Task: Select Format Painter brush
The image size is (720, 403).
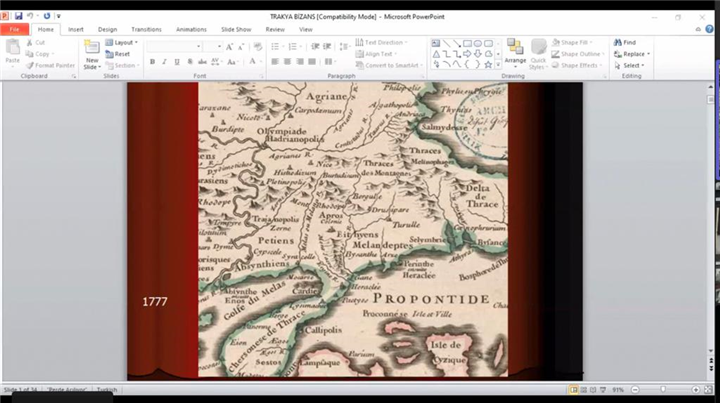Action: coord(51,65)
